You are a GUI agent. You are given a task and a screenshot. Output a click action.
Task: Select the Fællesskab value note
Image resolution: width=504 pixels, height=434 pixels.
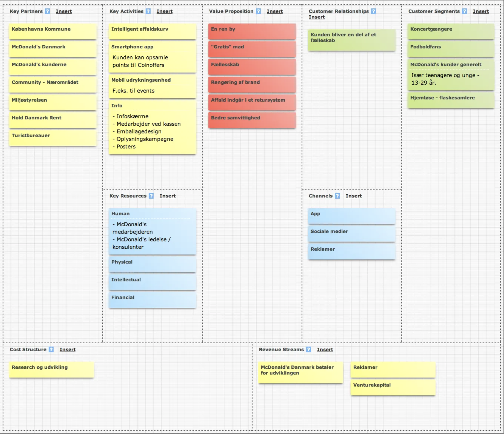(252, 67)
